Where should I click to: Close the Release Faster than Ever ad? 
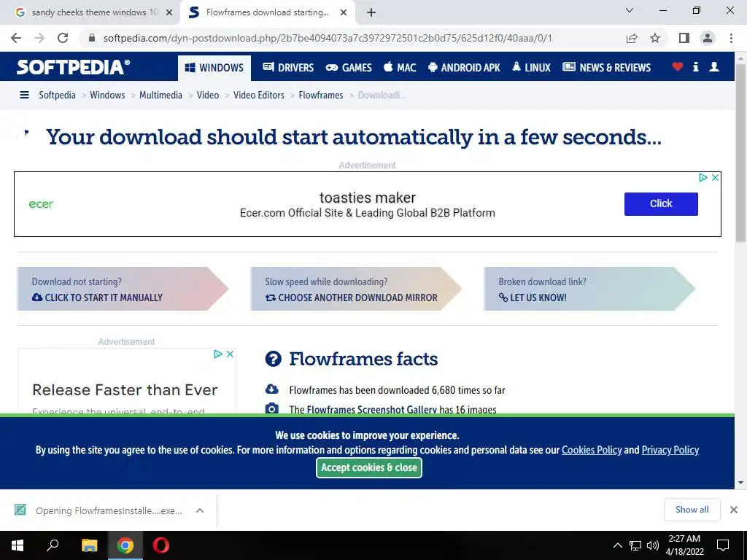point(230,354)
